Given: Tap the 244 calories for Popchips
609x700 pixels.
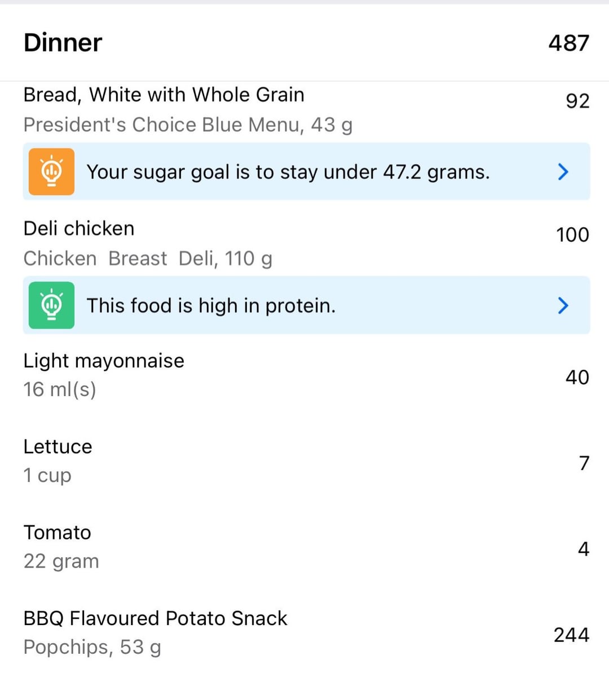Looking at the screenshot, I should (571, 635).
